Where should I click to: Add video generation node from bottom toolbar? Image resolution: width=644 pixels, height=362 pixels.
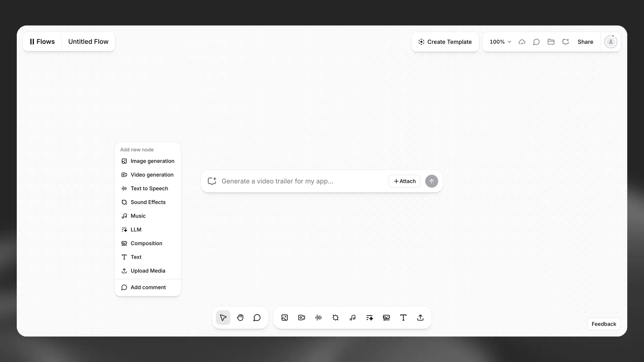pyautogui.click(x=302, y=318)
